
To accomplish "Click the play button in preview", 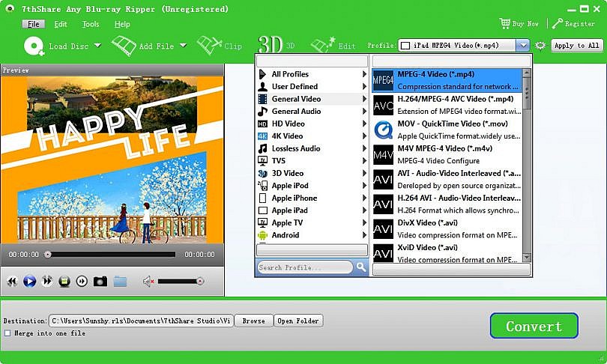I will [x=29, y=281].
